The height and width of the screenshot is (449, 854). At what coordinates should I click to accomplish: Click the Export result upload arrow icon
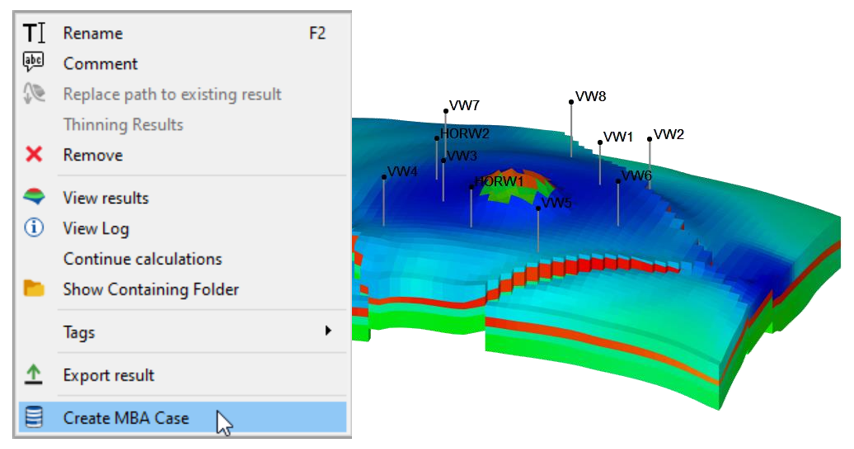[x=34, y=375]
